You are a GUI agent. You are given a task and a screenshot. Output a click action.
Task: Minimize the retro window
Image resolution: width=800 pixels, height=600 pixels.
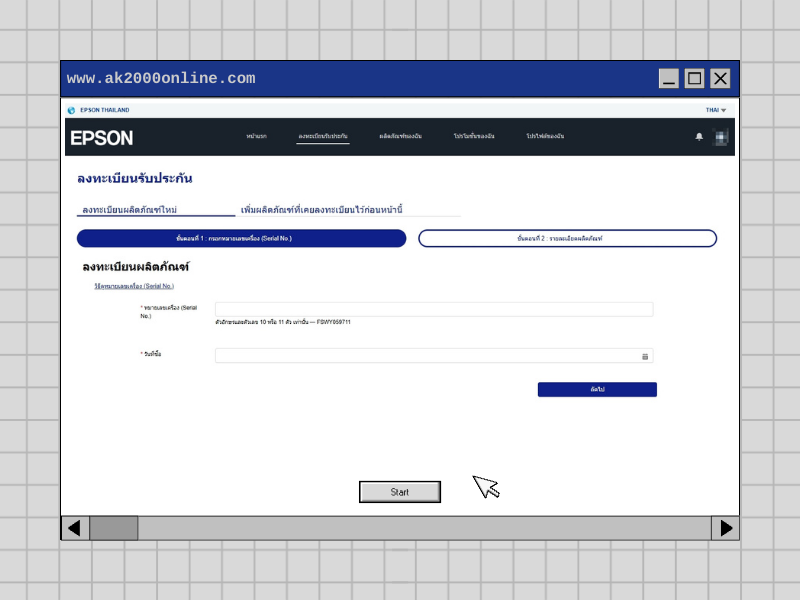[x=668, y=79]
